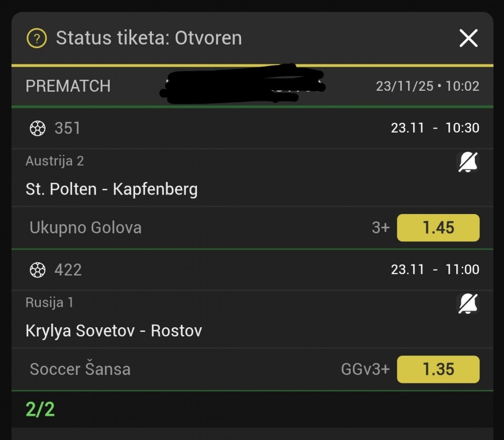Screen dimensions: 504x440
Task: Click the Ukupno Golova market row
Action: [x=86, y=228]
